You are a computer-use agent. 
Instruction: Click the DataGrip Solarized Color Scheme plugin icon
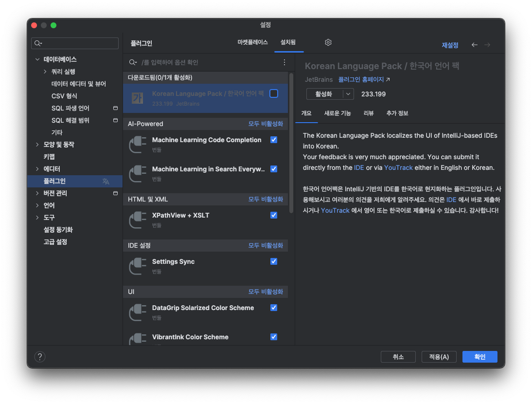tap(138, 312)
